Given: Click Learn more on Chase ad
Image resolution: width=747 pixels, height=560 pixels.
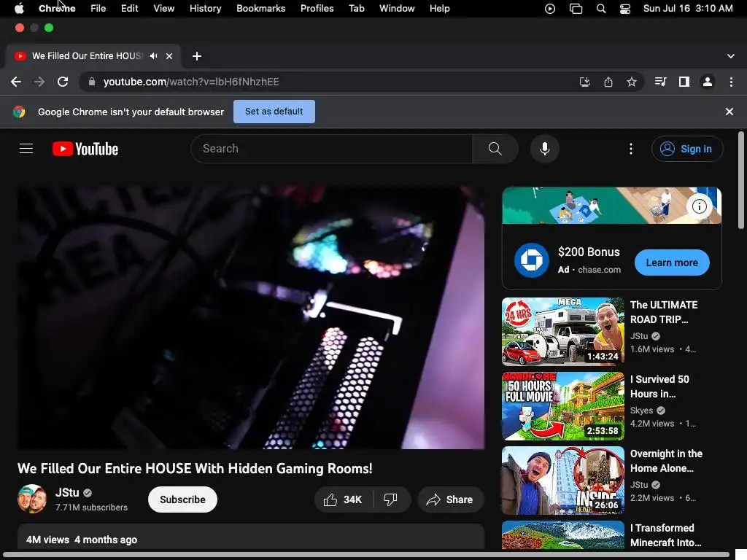Looking at the screenshot, I should point(672,262).
